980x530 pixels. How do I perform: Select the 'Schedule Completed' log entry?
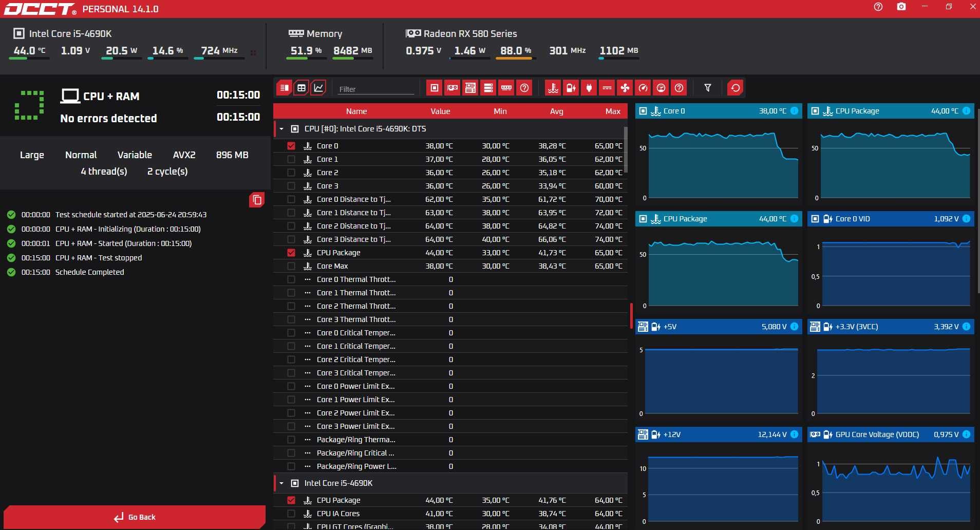[89, 272]
